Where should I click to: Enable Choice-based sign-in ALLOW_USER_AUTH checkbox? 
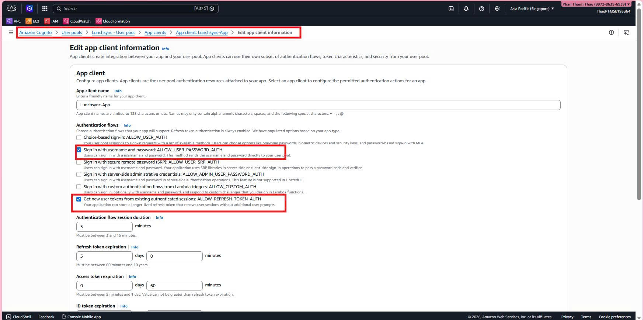[x=79, y=138]
